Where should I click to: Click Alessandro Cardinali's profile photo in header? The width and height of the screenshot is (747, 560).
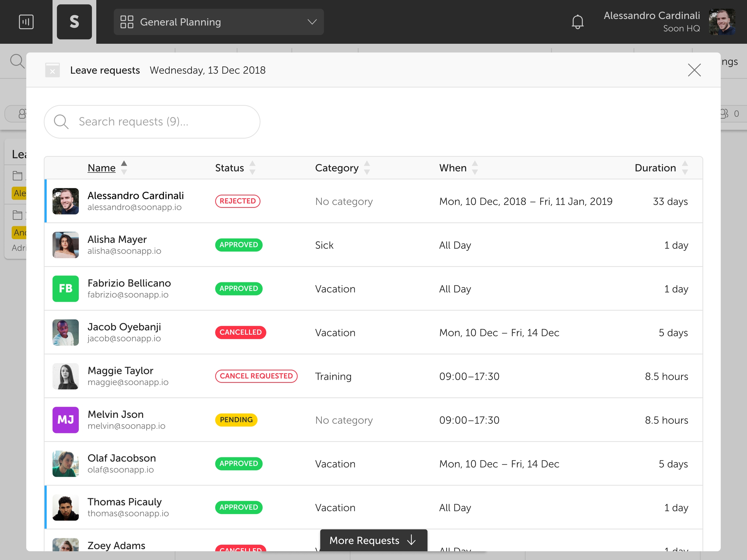click(x=722, y=22)
